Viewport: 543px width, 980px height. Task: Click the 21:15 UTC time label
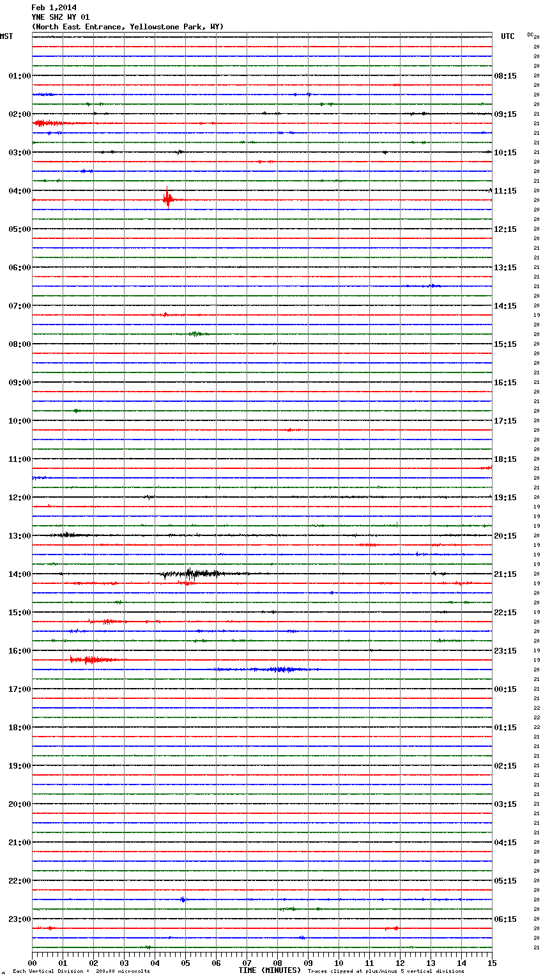(505, 574)
